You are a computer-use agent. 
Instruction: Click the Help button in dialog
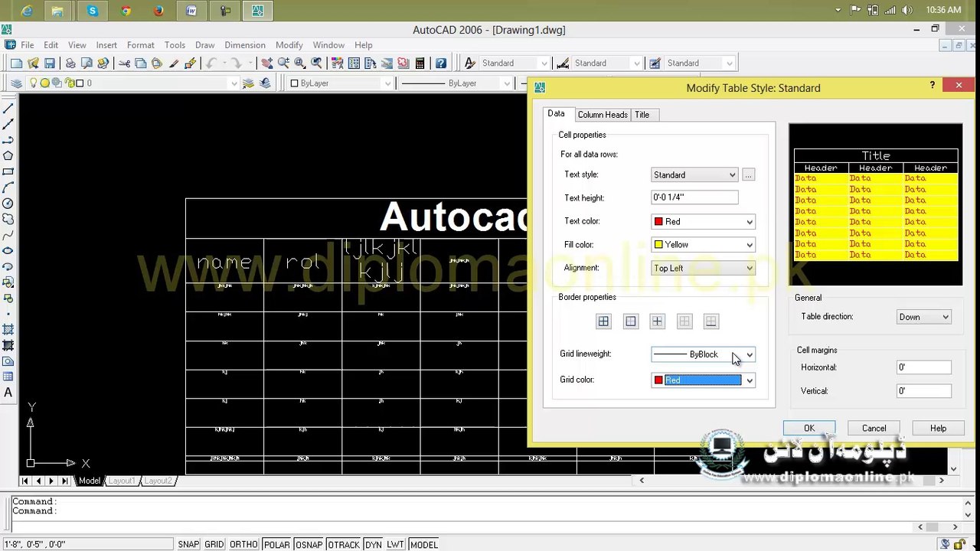(939, 429)
